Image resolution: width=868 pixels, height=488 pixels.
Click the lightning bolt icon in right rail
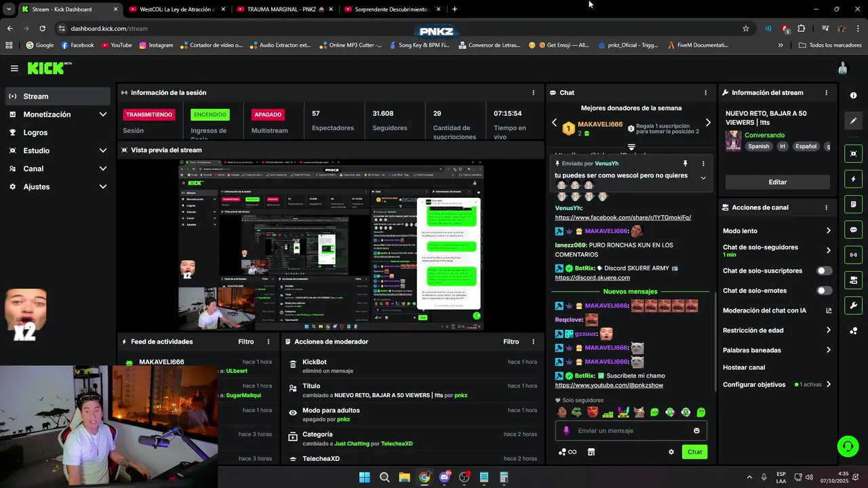point(853,179)
